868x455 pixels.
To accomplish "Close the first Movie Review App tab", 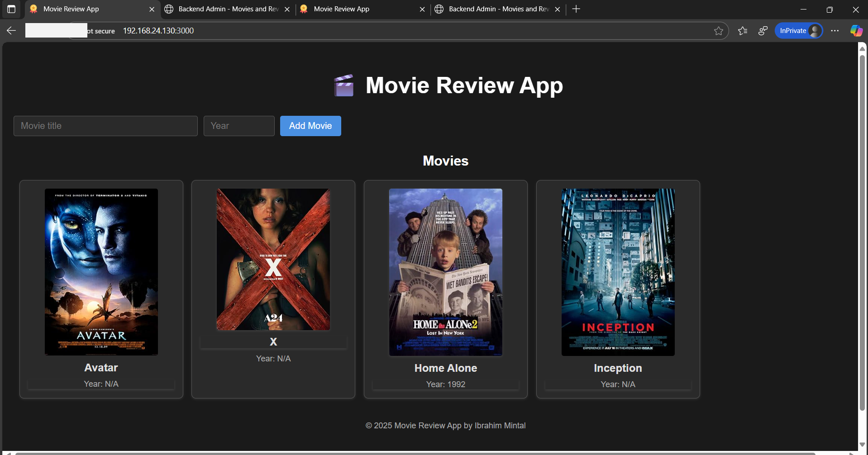I will 152,9.
